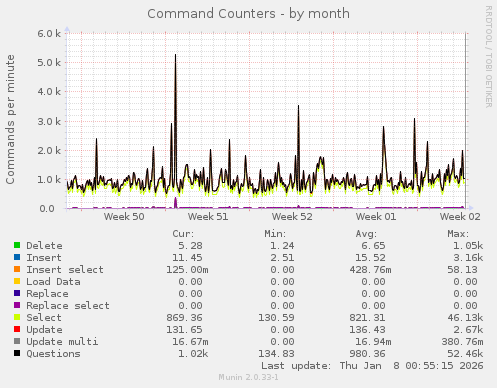Click the Questions average value 980.36
Image resolution: width=497 pixels, height=388 pixels.
[367, 354]
